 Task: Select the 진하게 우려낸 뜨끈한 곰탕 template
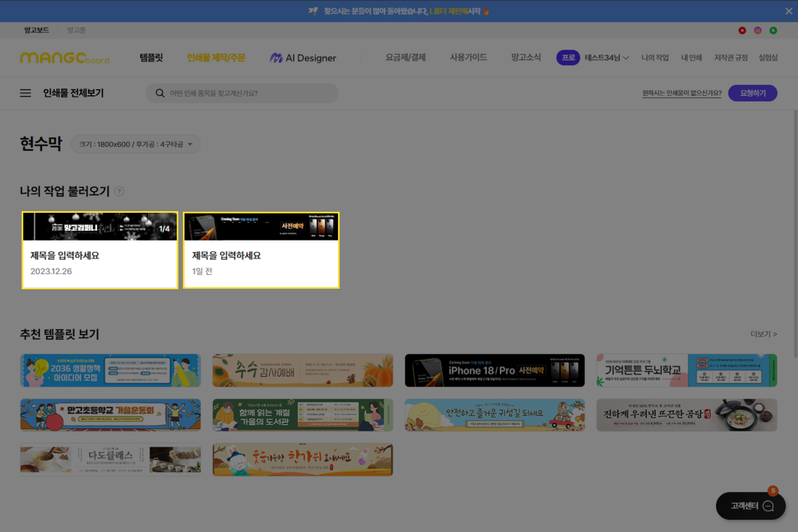[687, 415]
